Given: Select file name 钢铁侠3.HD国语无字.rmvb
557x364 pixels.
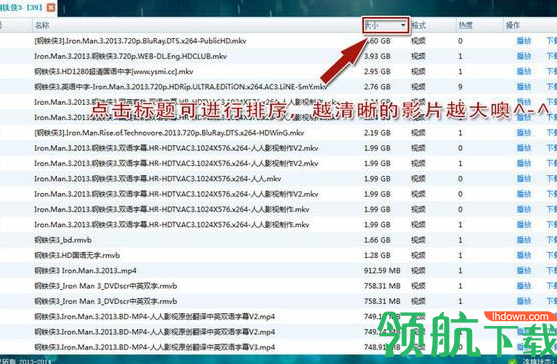Looking at the screenshot, I should tap(77, 255).
